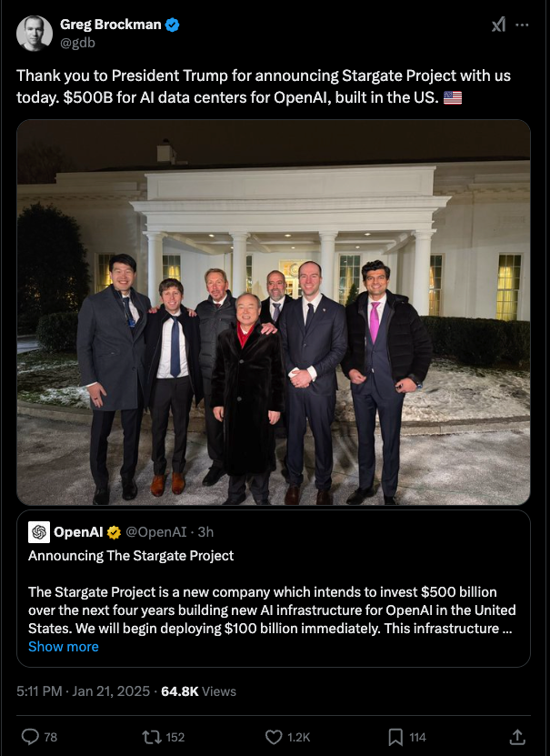This screenshot has width=550, height=756.
Task: Repost using the retweet arrows icon
Action: tap(151, 737)
